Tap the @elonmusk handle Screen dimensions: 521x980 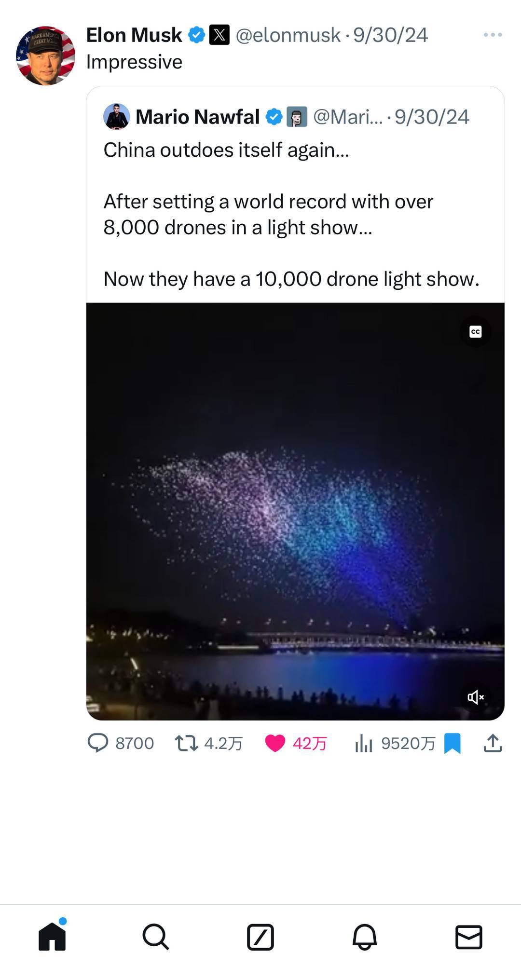(x=288, y=35)
